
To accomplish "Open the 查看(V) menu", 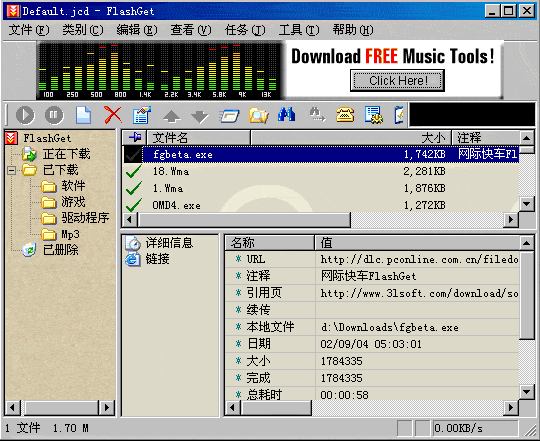I will point(191,30).
